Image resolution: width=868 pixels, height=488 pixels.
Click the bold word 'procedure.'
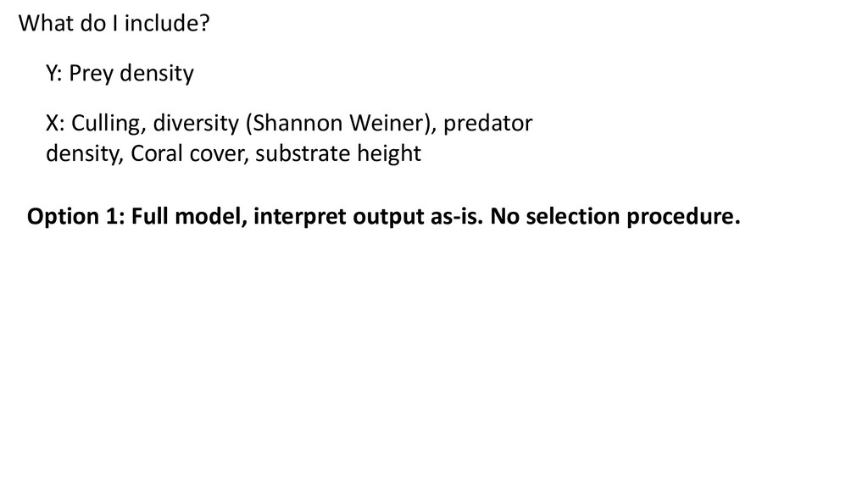[683, 217]
